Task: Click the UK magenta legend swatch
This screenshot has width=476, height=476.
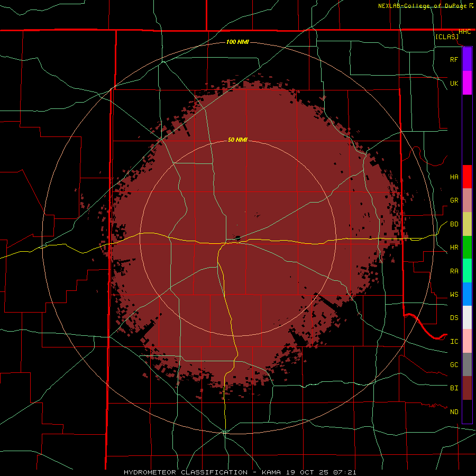Action: click(x=467, y=83)
